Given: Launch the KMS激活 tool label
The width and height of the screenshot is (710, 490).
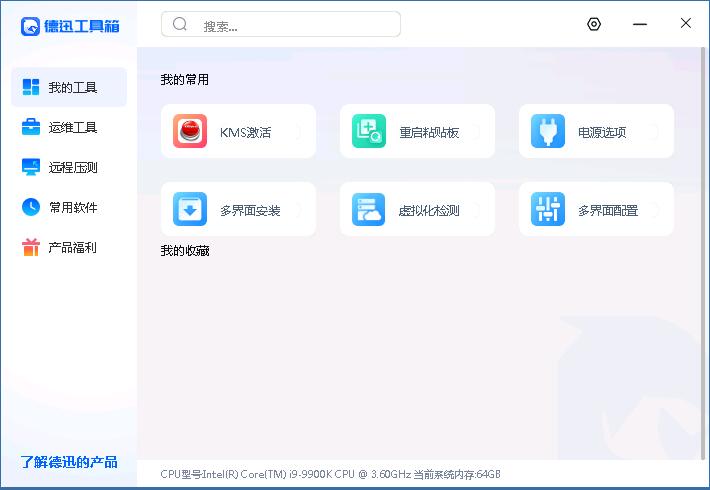Looking at the screenshot, I should coord(245,132).
